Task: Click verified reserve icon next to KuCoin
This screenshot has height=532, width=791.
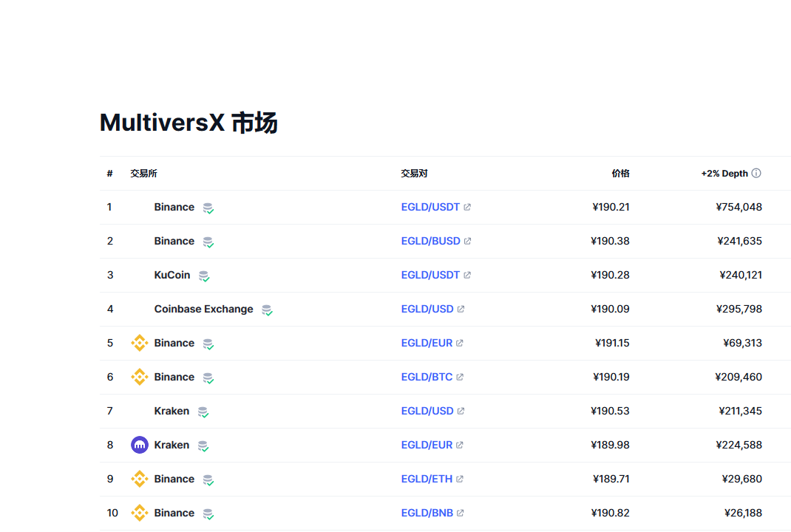Action: click(x=204, y=276)
